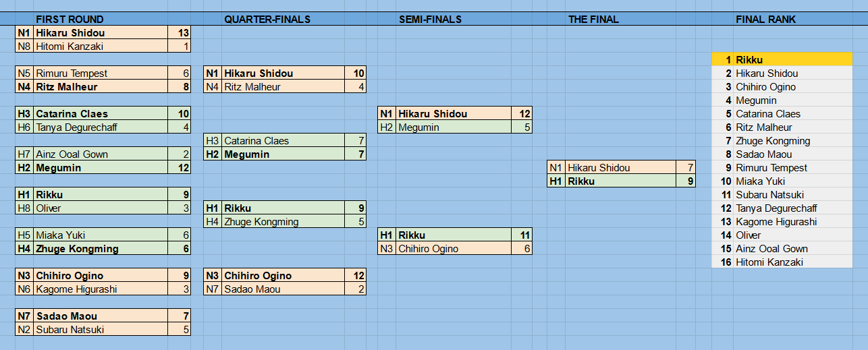Click Hitomi Kanzaki's first round score cell
The width and height of the screenshot is (868, 350).
tap(180, 46)
